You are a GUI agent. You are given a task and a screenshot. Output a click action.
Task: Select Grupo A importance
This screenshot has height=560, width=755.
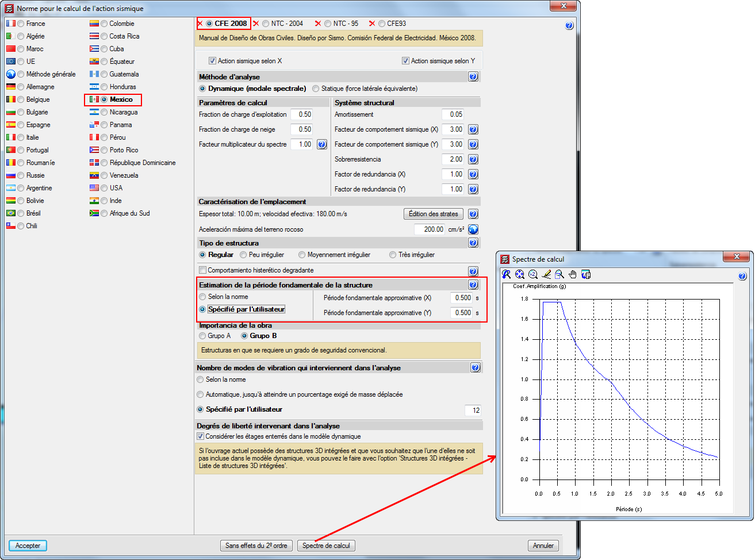tap(202, 336)
